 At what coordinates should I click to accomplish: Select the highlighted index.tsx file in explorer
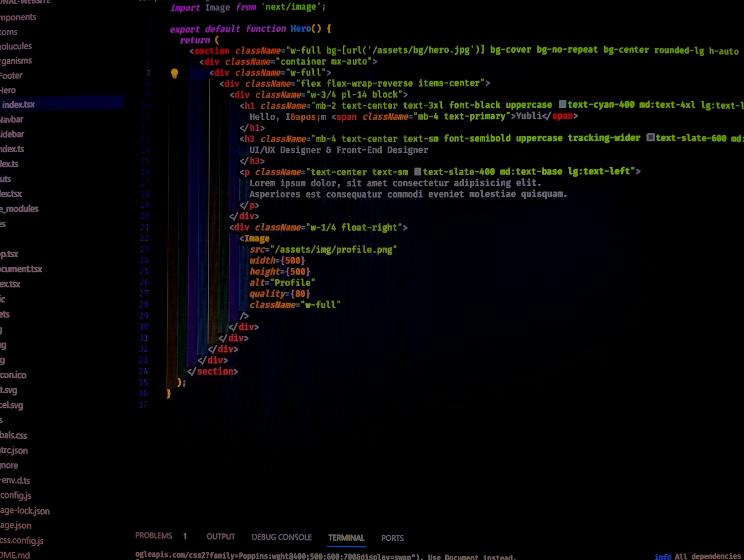point(18,105)
